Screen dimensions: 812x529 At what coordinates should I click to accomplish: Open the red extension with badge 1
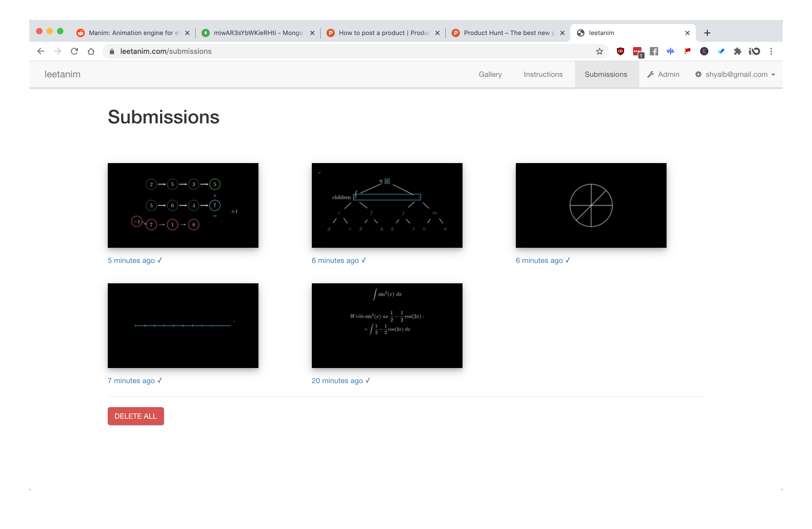pos(638,52)
